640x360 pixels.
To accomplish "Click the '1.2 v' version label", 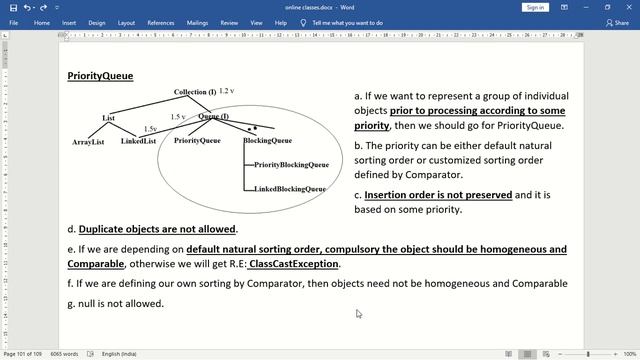I will tap(227, 91).
